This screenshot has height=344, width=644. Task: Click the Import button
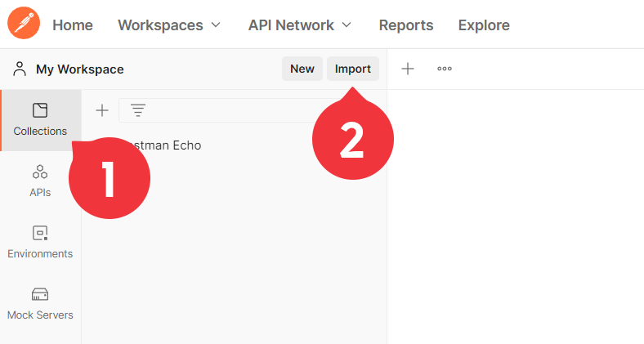click(x=353, y=69)
